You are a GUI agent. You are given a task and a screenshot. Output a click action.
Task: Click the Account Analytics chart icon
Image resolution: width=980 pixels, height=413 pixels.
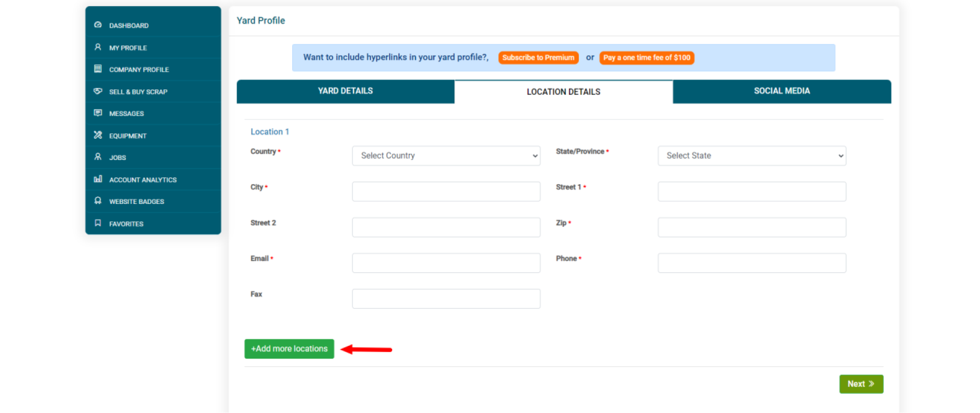[98, 179]
